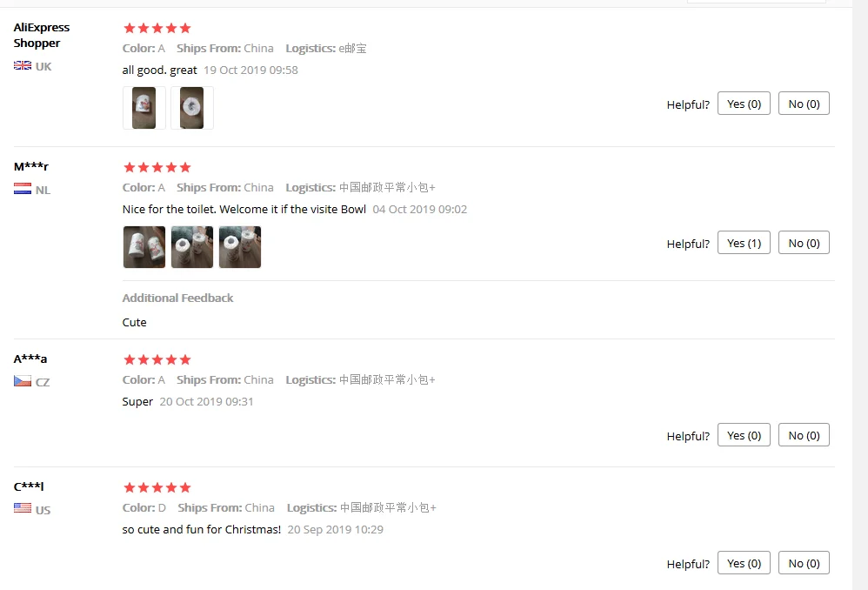Open first photo in M***r's review
Viewport: 868px width, 590px height.
[144, 247]
